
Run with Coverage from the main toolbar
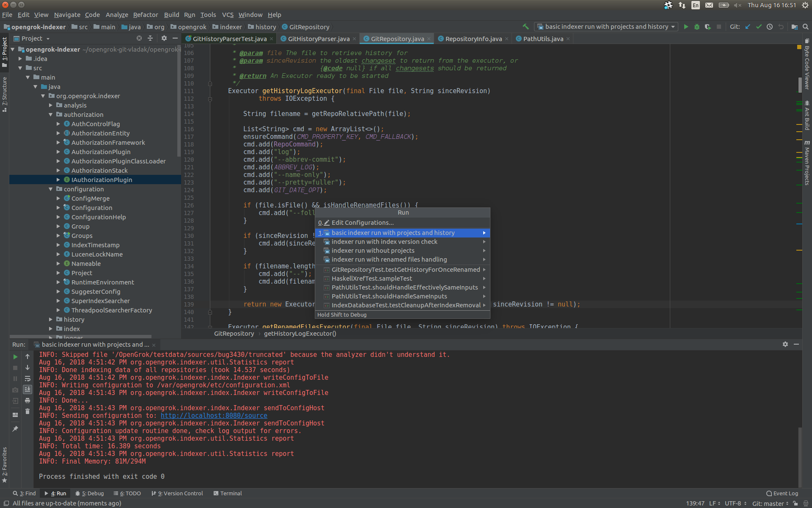707,27
